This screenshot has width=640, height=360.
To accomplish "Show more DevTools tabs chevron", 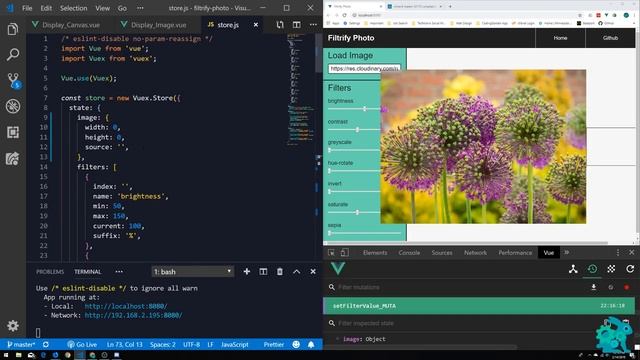I will coord(567,253).
